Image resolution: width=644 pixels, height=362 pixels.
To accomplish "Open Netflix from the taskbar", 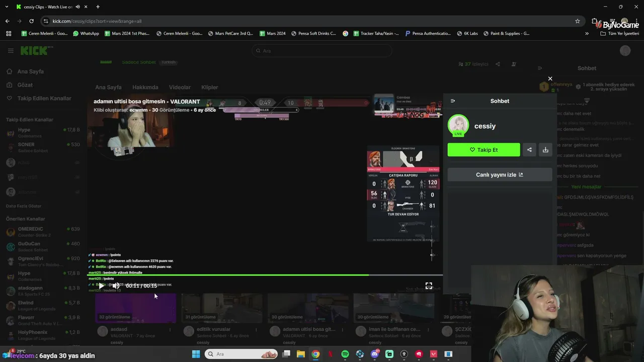I will click(x=331, y=354).
